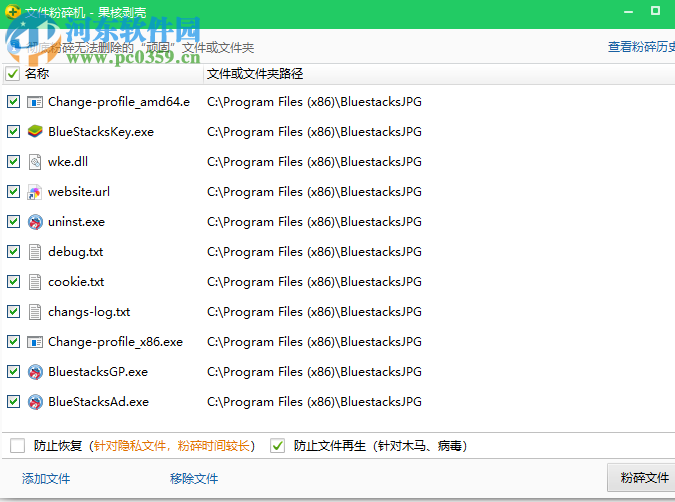Toggle the select-all checkbox beside 名称
The height and width of the screenshot is (502, 675).
click(12, 74)
